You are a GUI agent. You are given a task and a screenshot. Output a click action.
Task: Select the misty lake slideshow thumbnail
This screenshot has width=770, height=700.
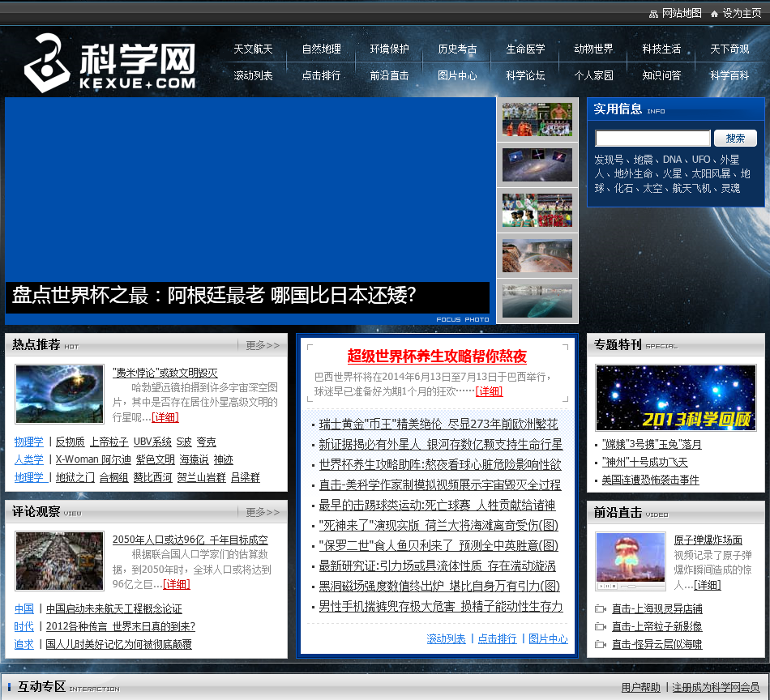pyautogui.click(x=537, y=301)
